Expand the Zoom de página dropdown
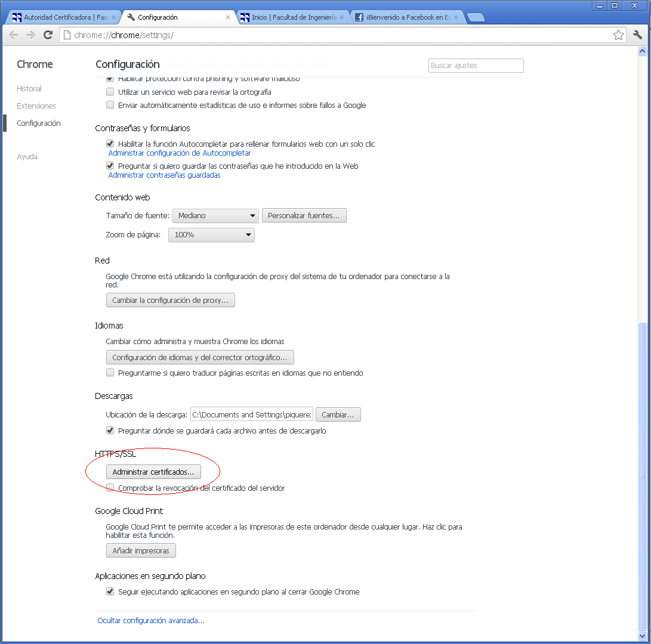This screenshot has width=651, height=644. click(x=211, y=235)
